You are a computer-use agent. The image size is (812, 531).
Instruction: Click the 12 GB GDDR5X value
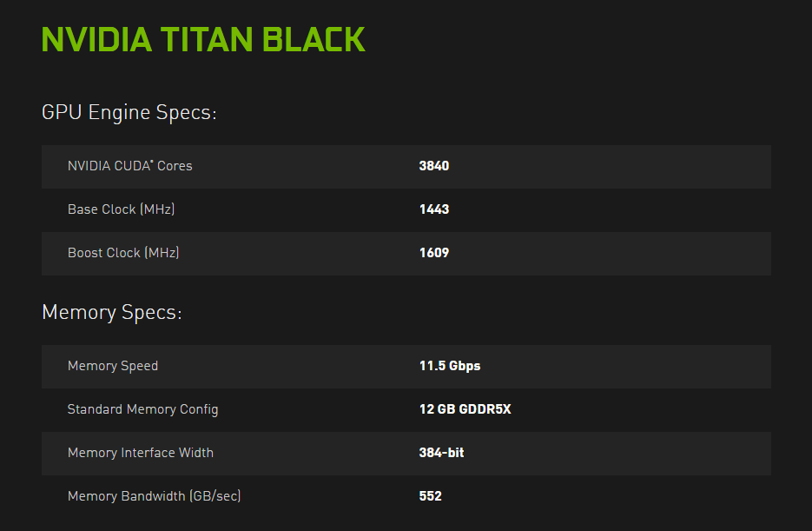(x=465, y=409)
